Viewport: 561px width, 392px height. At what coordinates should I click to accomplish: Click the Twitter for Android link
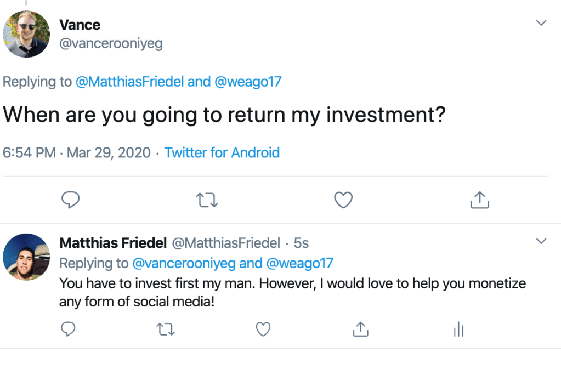coord(222,152)
